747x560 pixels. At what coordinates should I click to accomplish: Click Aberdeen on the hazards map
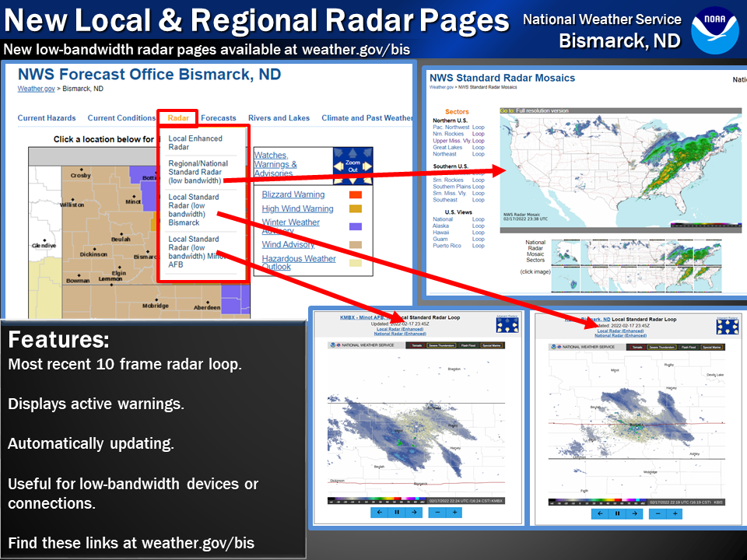tap(207, 308)
